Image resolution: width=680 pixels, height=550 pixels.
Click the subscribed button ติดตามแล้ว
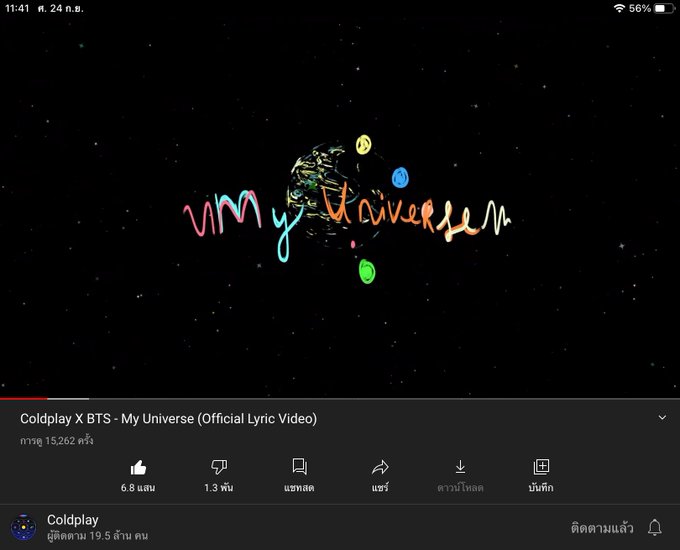602,528
